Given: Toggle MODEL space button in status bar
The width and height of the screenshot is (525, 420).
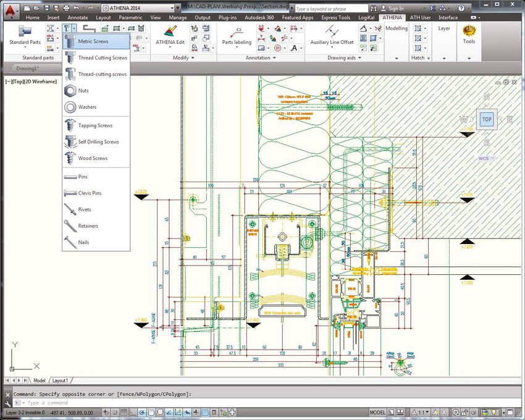Looking at the screenshot, I should point(377,413).
